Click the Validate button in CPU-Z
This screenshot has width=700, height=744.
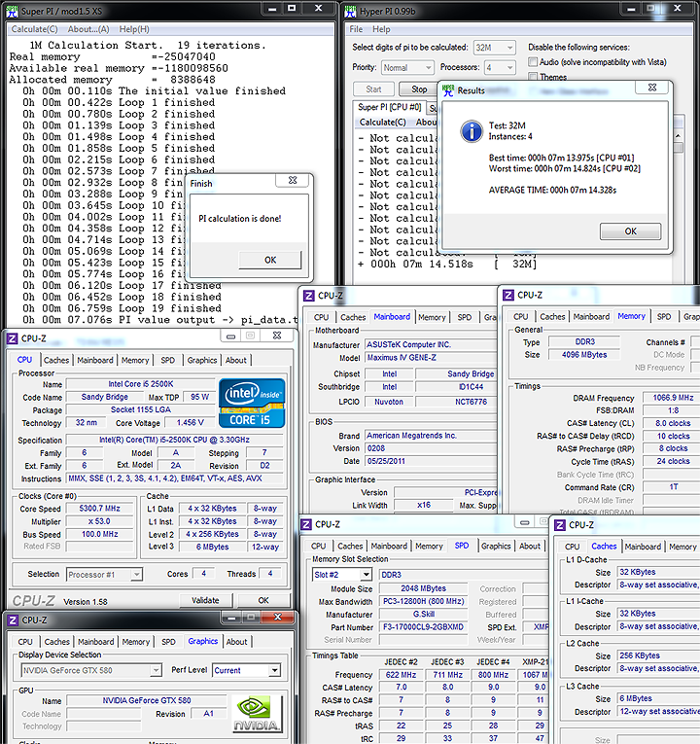tap(206, 600)
